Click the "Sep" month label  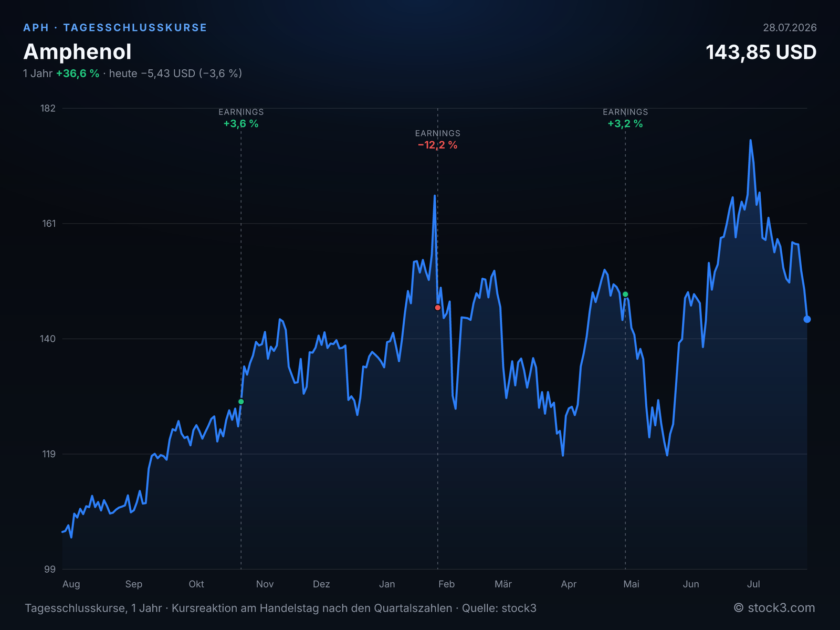click(134, 584)
